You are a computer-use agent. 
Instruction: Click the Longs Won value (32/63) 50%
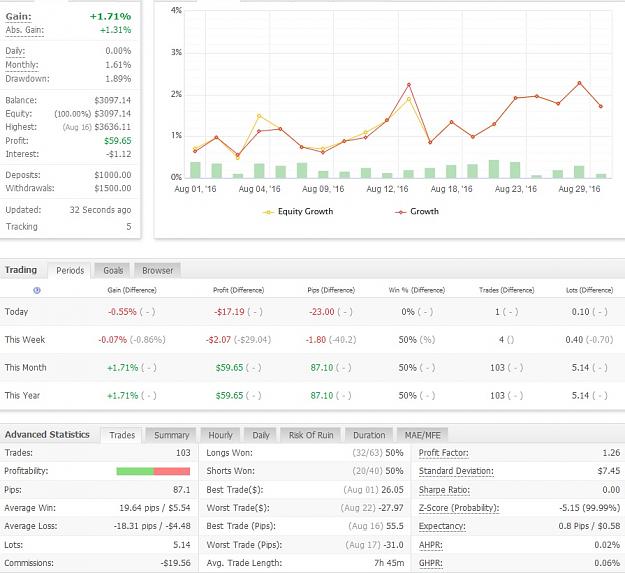coord(378,453)
